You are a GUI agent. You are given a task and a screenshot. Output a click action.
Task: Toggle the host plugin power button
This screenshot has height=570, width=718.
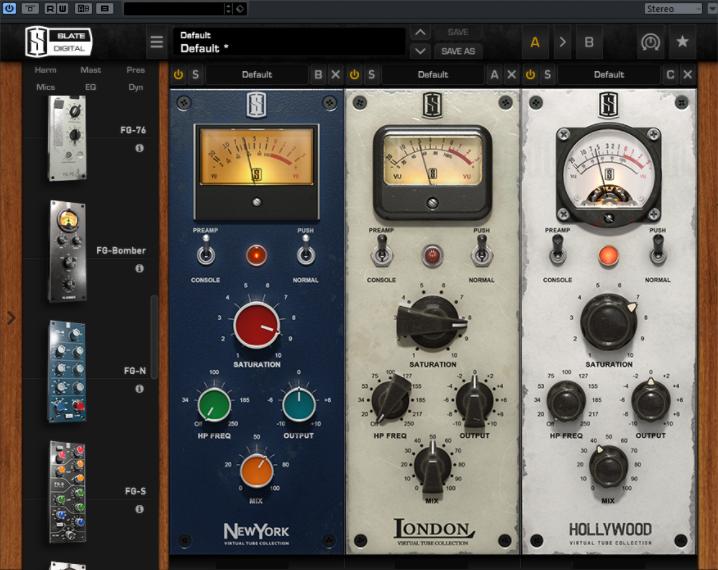[9, 8]
